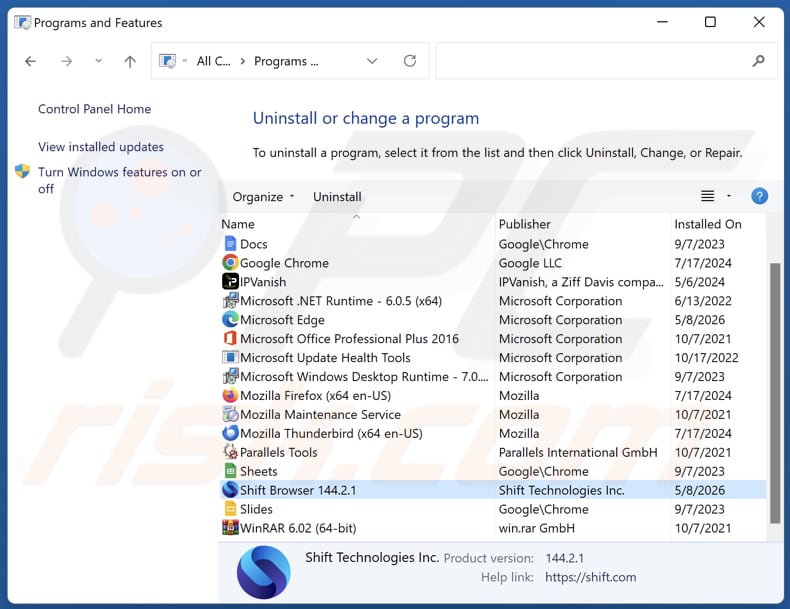Refresh the Programs list
The image size is (790, 609).
[410, 61]
